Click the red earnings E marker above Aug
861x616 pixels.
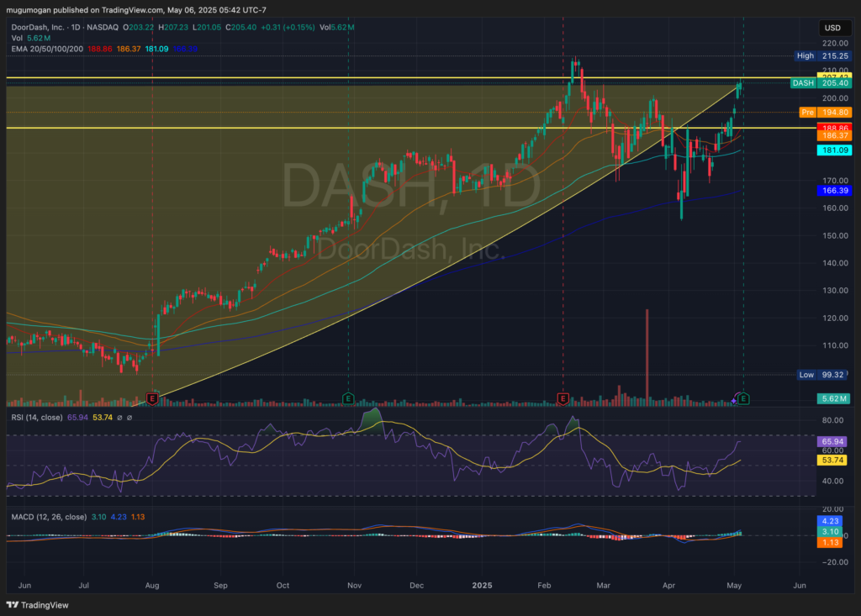point(152,398)
